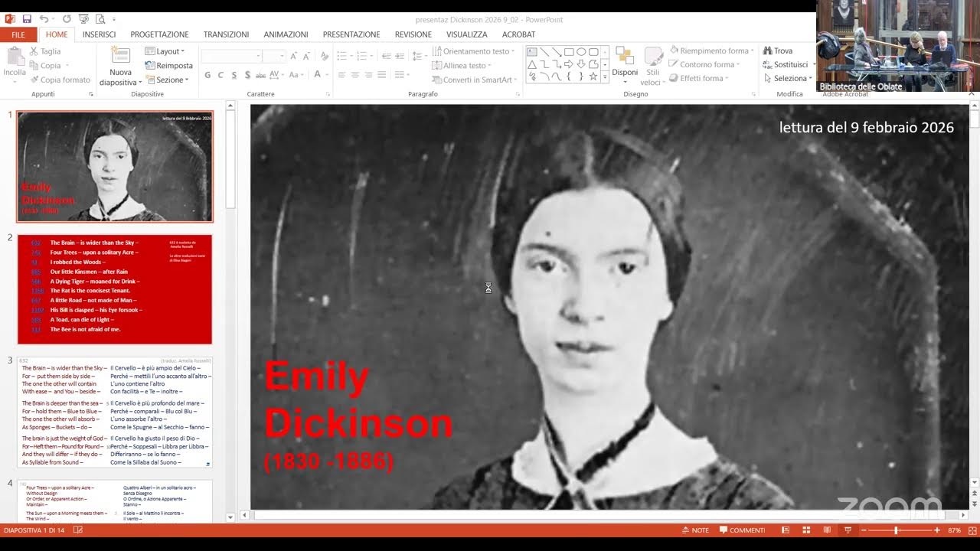The height and width of the screenshot is (551, 980).
Task: Toggle strikethrough (abc) formatting
Action: click(x=261, y=75)
